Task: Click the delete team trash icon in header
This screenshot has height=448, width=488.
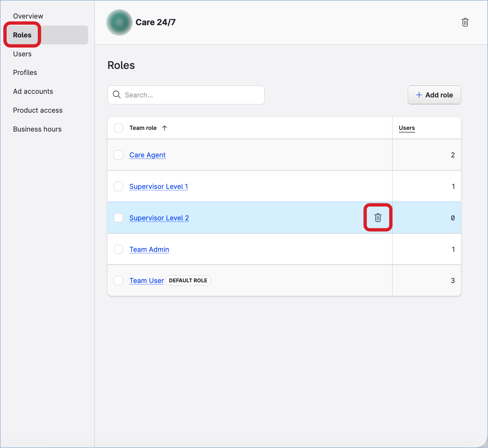Action: (465, 22)
